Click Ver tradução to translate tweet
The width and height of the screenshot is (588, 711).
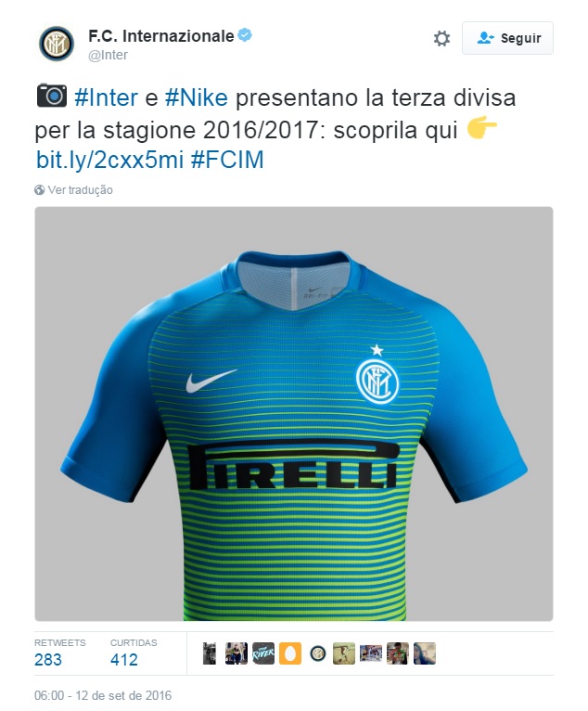(x=80, y=190)
